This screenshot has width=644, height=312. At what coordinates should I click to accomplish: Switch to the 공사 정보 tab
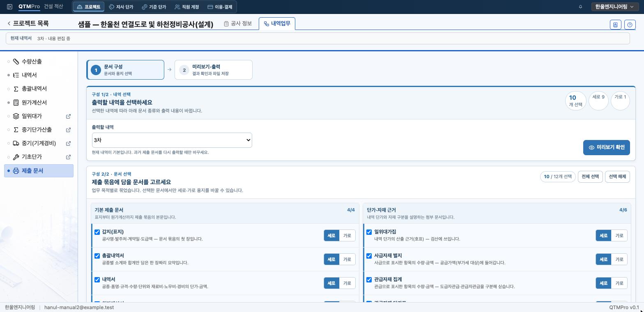coord(238,24)
